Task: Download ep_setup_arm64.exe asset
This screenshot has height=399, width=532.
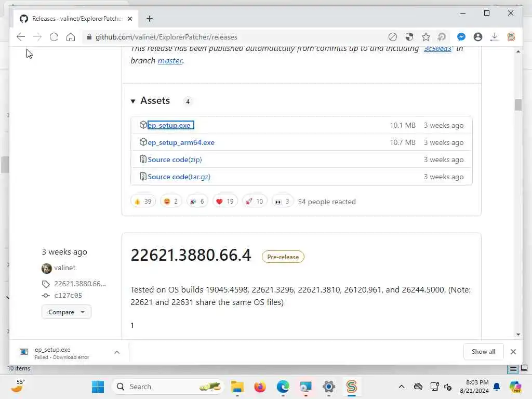Action: (181, 142)
